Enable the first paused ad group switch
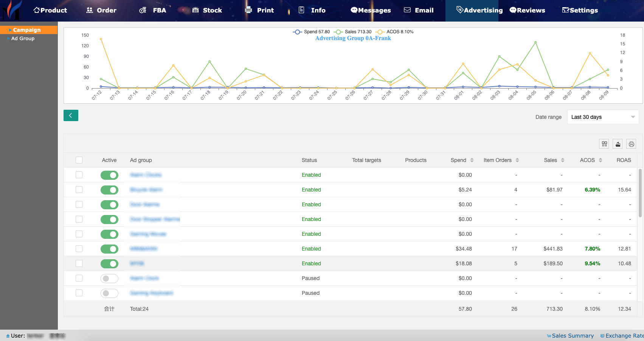644x341 pixels. coord(109,279)
